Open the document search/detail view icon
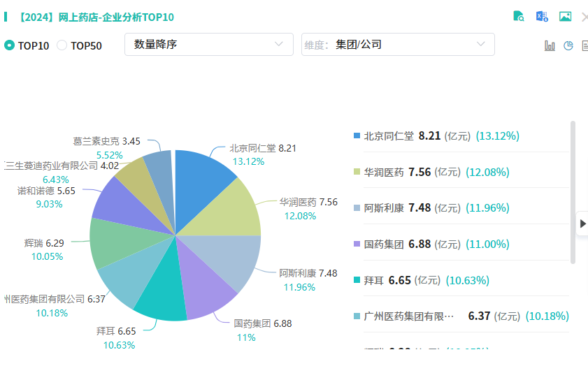The width and height of the screenshot is (588, 373). click(x=519, y=17)
